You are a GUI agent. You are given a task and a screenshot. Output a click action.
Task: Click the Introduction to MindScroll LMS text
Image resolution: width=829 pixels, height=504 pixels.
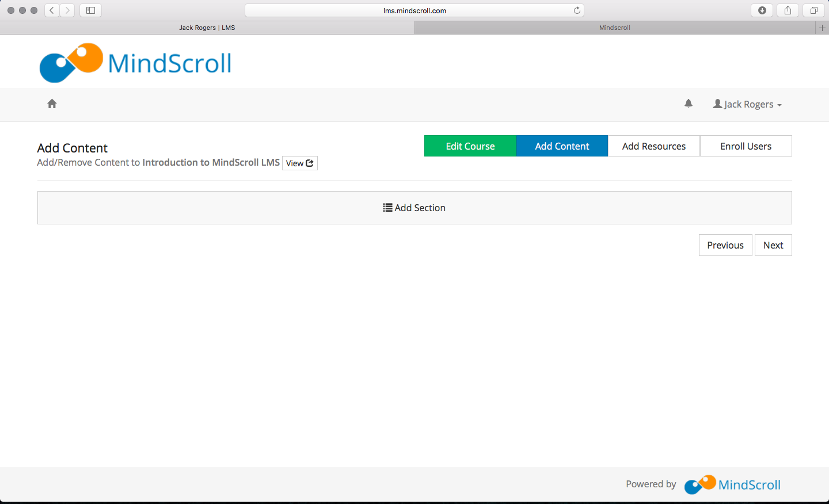(211, 162)
